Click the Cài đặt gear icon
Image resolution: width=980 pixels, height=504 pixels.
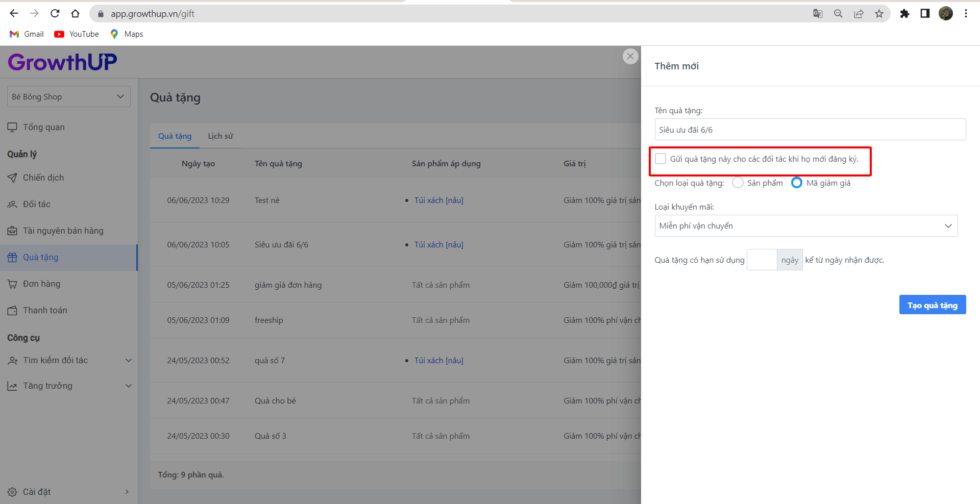(12, 492)
